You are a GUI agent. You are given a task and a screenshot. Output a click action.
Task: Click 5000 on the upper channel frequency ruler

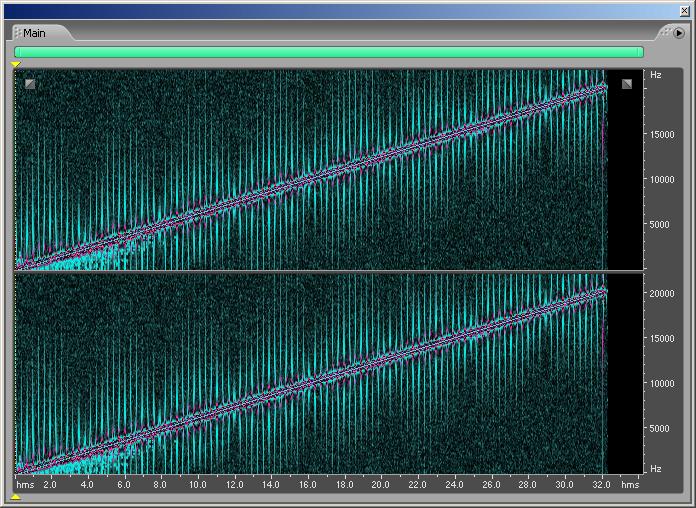click(x=659, y=225)
